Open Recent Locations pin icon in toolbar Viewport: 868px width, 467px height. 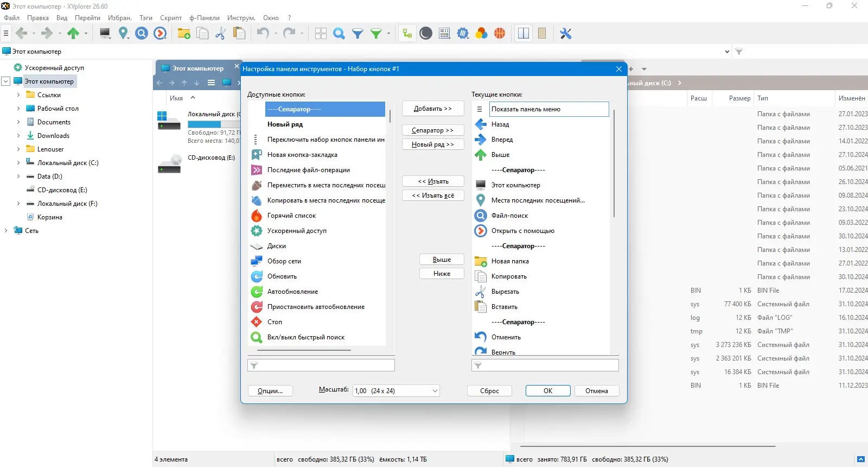(124, 34)
